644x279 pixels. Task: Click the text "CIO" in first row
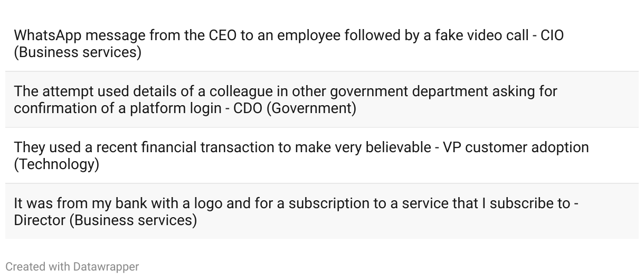pos(552,36)
